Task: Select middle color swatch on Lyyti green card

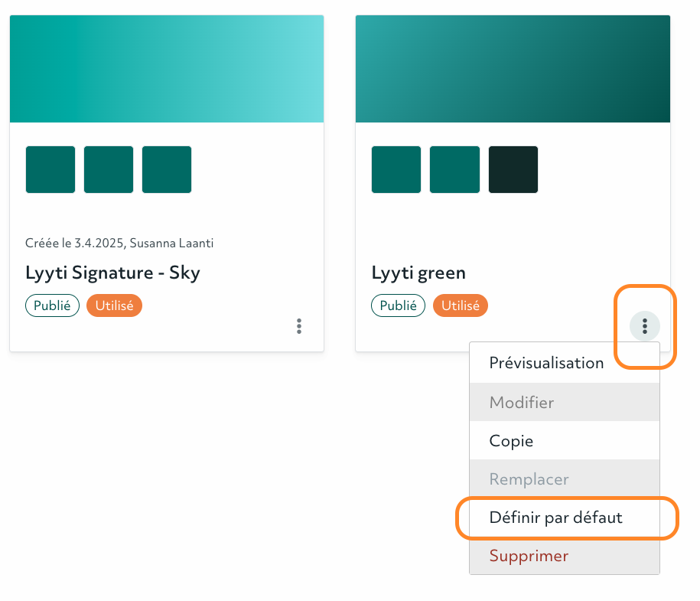Action: [454, 169]
